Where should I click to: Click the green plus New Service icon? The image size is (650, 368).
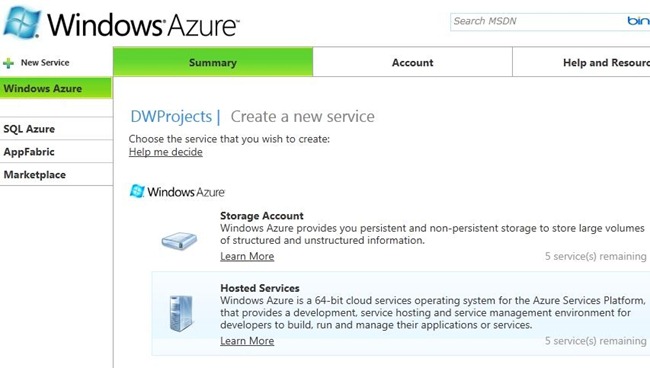pyautogui.click(x=8, y=63)
